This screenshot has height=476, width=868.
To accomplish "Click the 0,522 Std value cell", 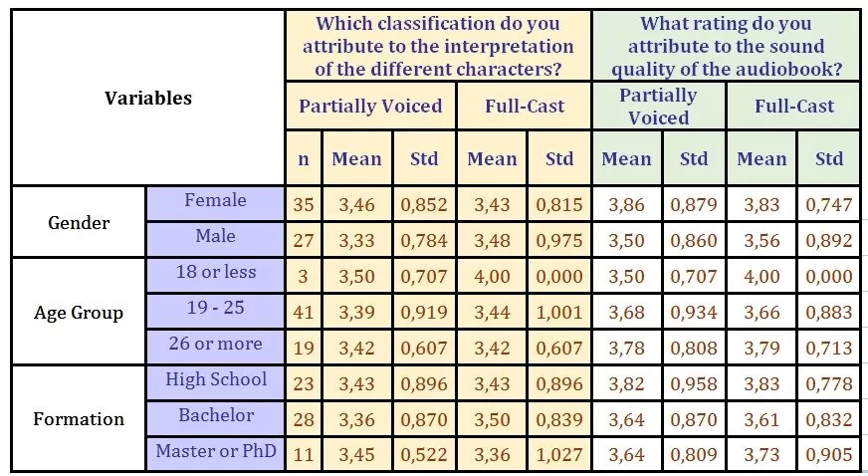I will (424, 454).
